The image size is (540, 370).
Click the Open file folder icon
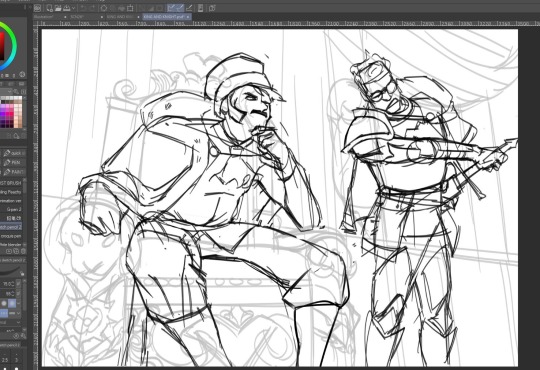58,8
